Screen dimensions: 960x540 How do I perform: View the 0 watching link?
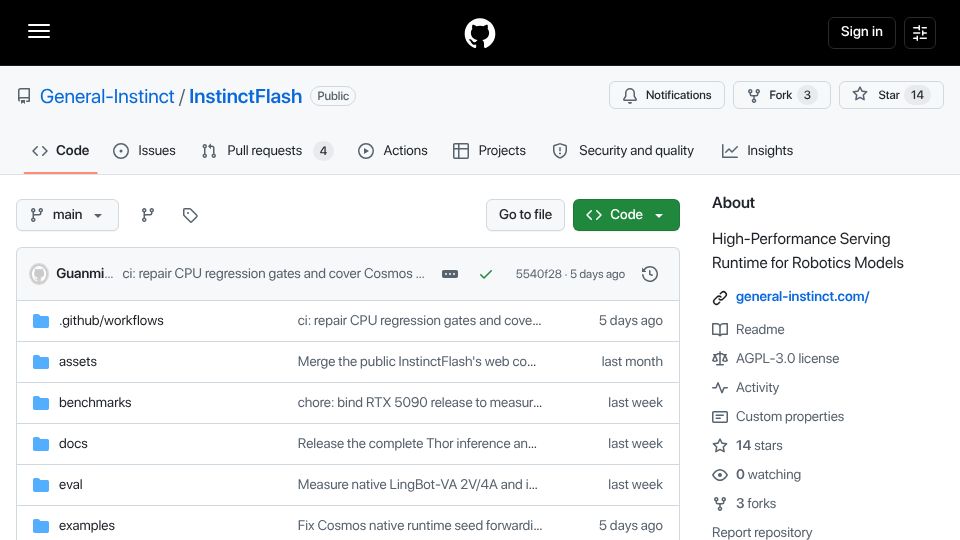pos(768,474)
